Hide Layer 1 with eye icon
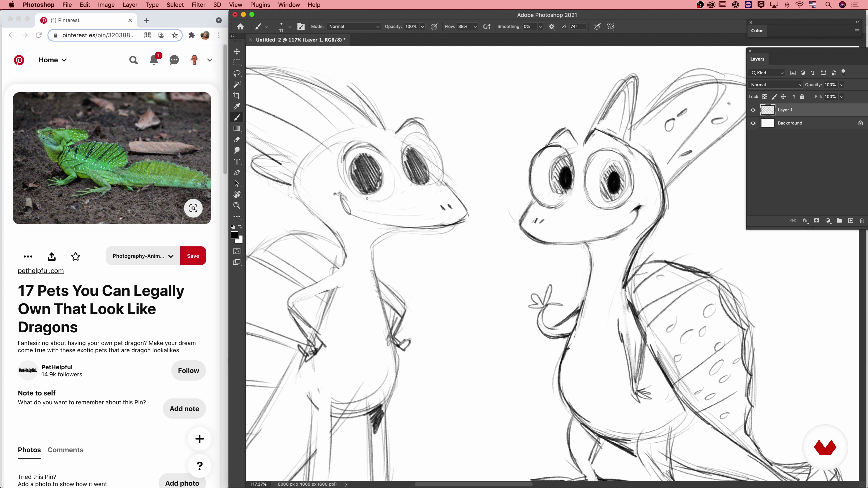Viewport: 868px width, 488px height. [x=753, y=110]
